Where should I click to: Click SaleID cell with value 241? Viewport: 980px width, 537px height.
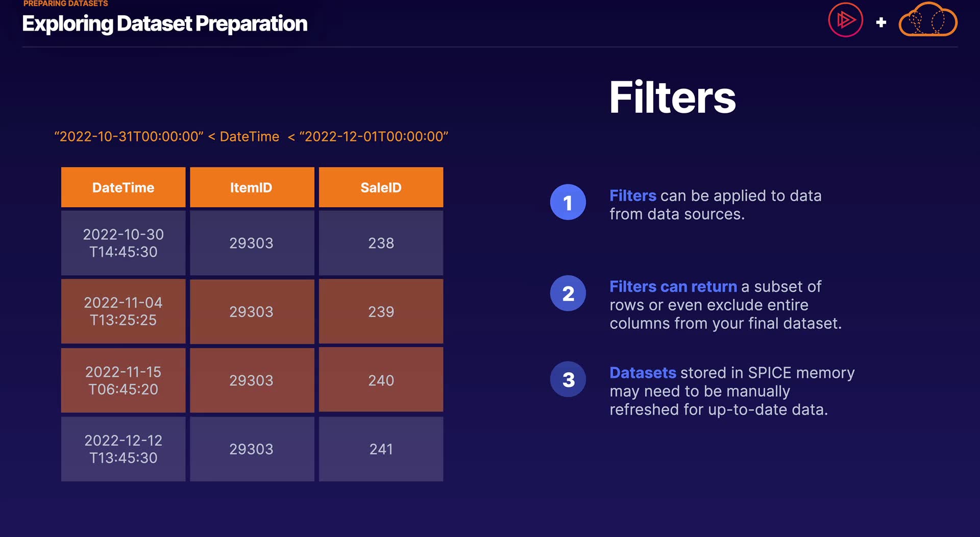tap(381, 449)
